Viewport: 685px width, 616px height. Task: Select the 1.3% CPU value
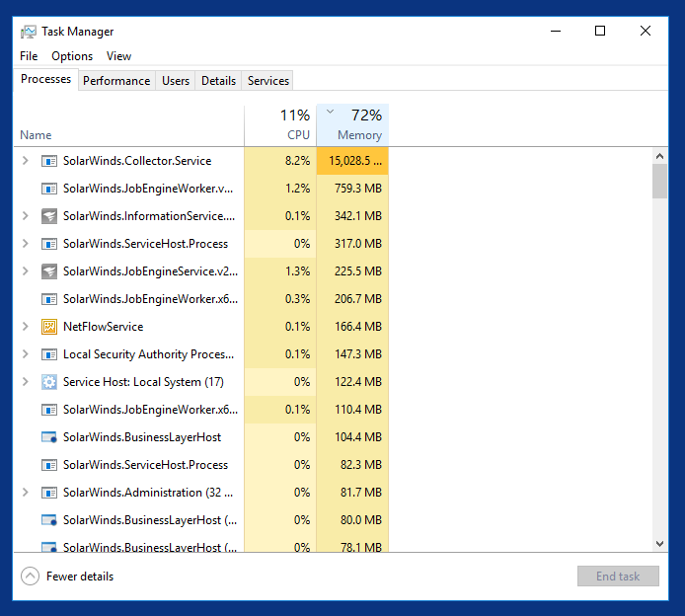point(297,271)
